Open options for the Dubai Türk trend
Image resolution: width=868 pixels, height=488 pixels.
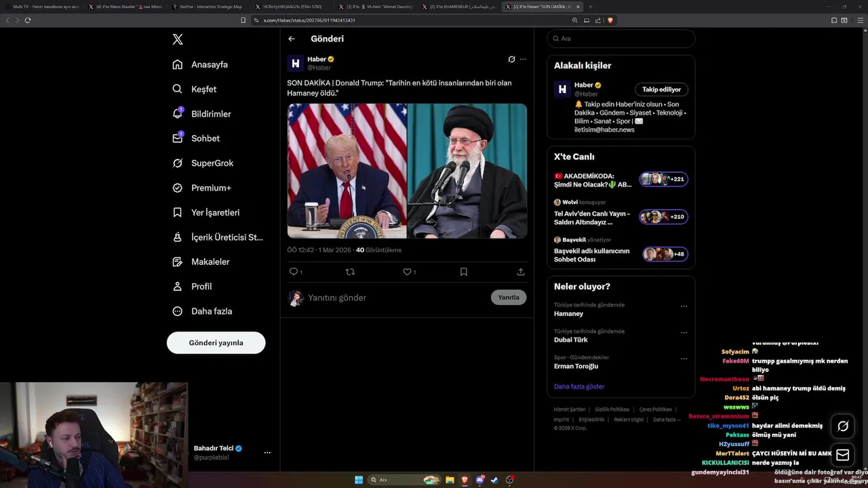pyautogui.click(x=684, y=333)
